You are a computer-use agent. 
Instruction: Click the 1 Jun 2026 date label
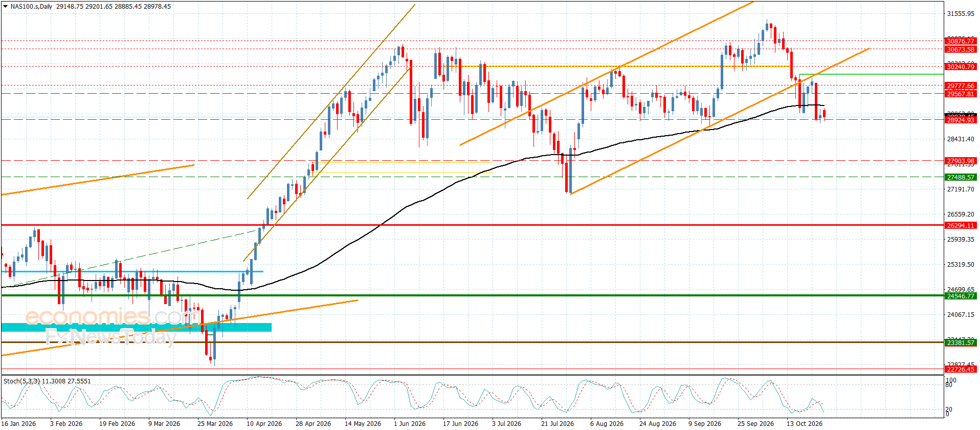410,424
